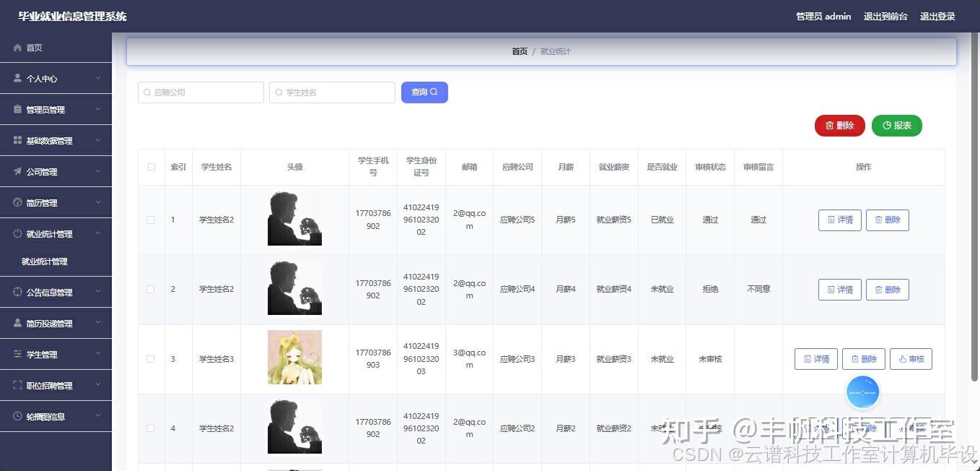Click the 应聘公司 search input field
The image size is (980, 471).
coord(201,92)
